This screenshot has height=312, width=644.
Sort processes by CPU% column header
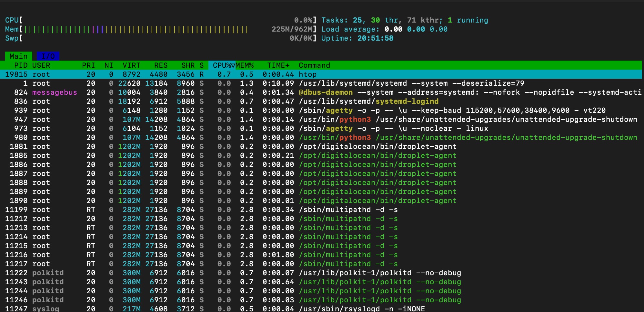pos(222,65)
